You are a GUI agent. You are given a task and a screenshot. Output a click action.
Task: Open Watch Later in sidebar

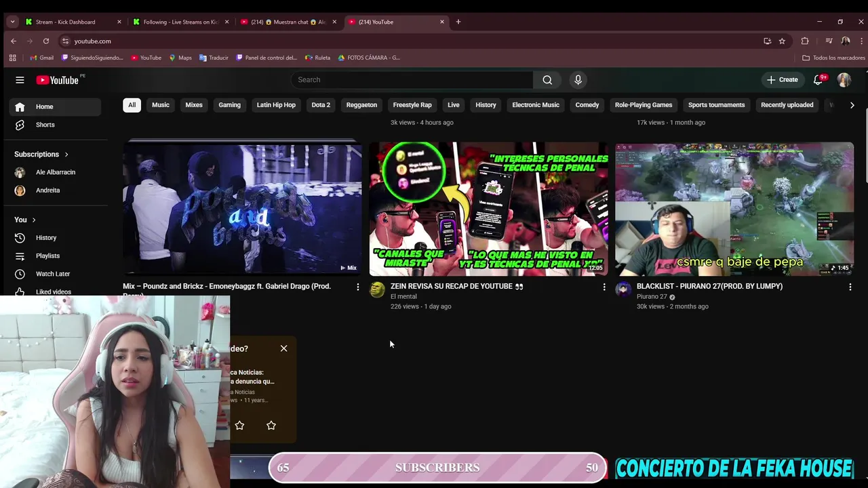(x=55, y=274)
